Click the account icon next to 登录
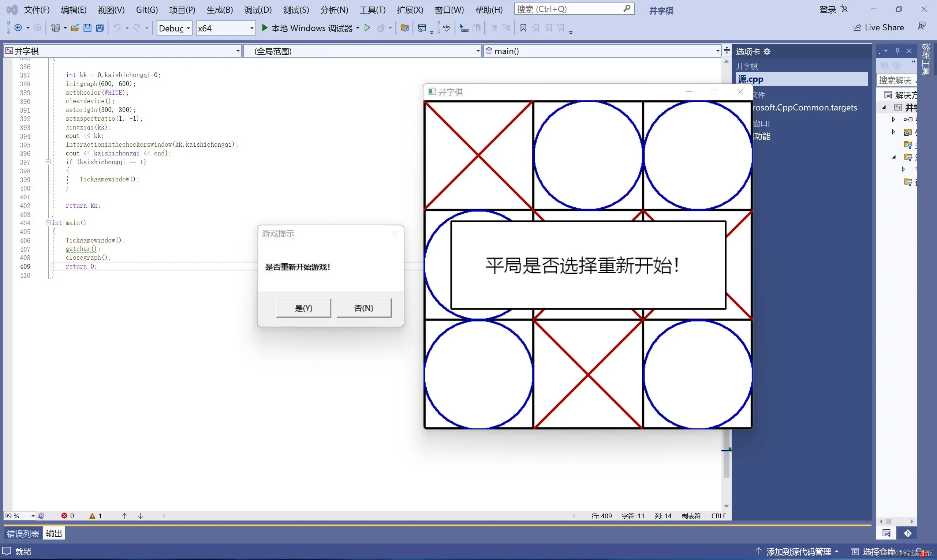937x560 pixels. [845, 9]
